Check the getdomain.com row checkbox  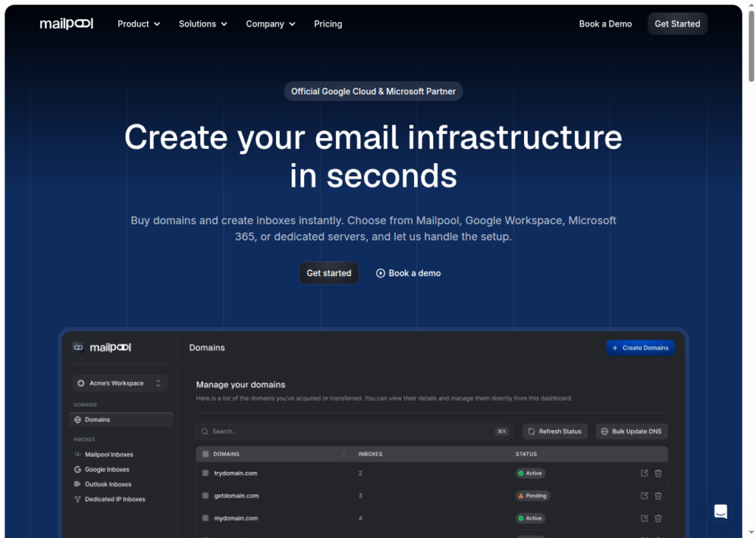click(205, 496)
